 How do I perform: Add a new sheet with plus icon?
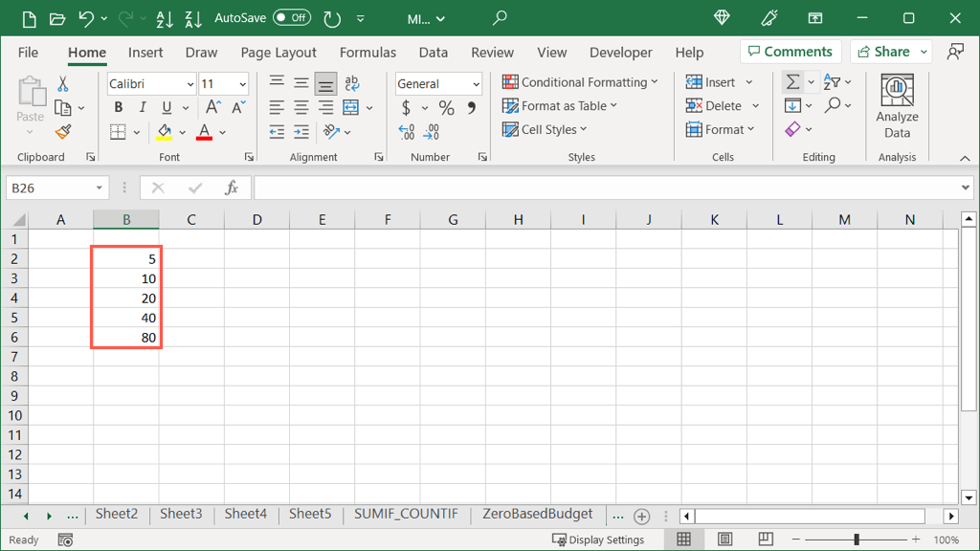642,516
